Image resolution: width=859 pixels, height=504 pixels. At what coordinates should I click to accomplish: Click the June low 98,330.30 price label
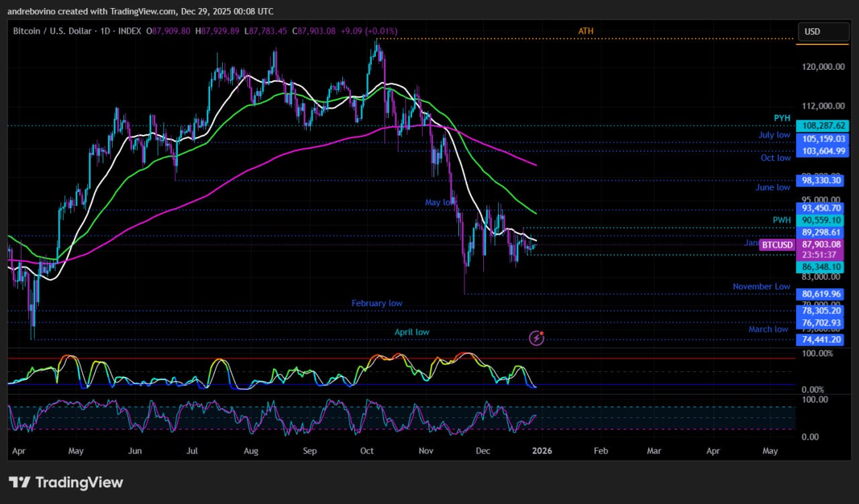click(x=822, y=181)
